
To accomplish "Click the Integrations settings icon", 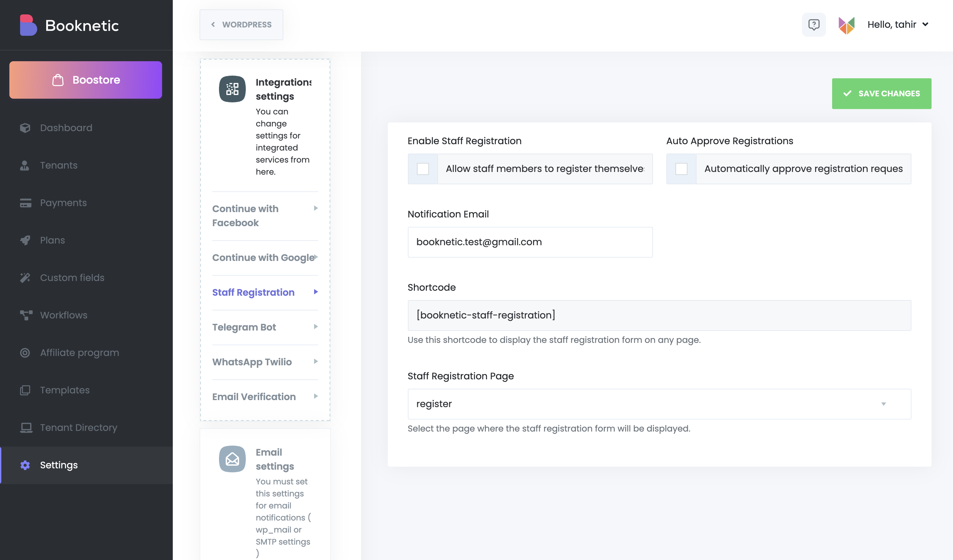I will tap(232, 89).
